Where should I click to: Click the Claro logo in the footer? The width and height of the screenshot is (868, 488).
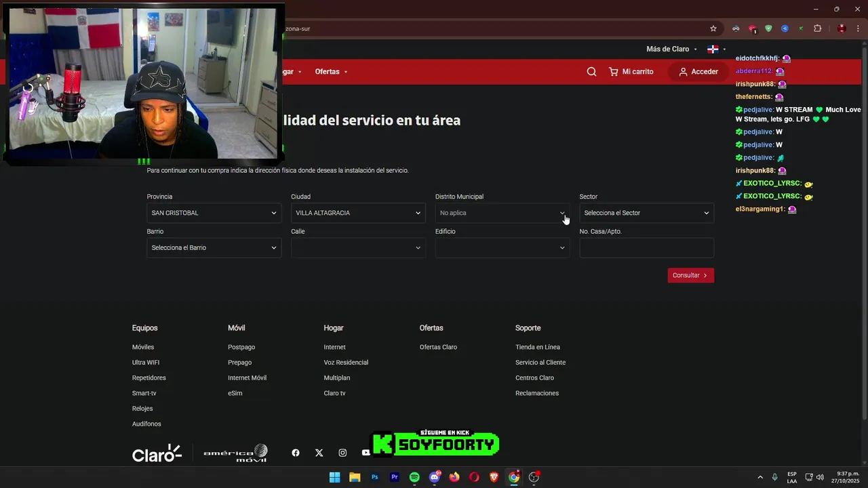coord(157,453)
